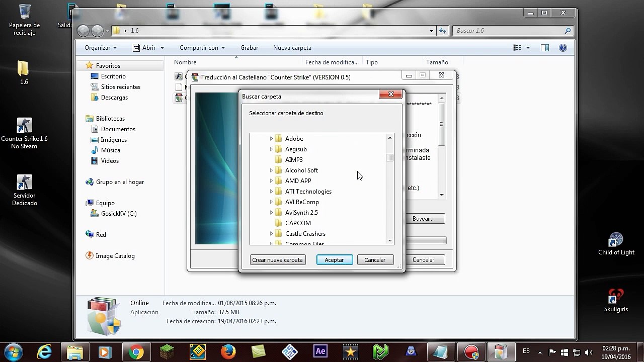Open the view options dropdown arrow
The image size is (644, 362).
(x=528, y=48)
